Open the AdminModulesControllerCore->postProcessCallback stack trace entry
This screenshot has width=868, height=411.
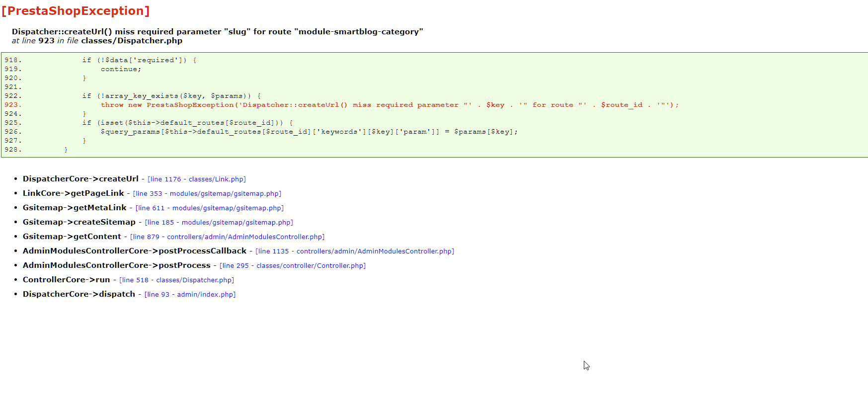coord(135,251)
